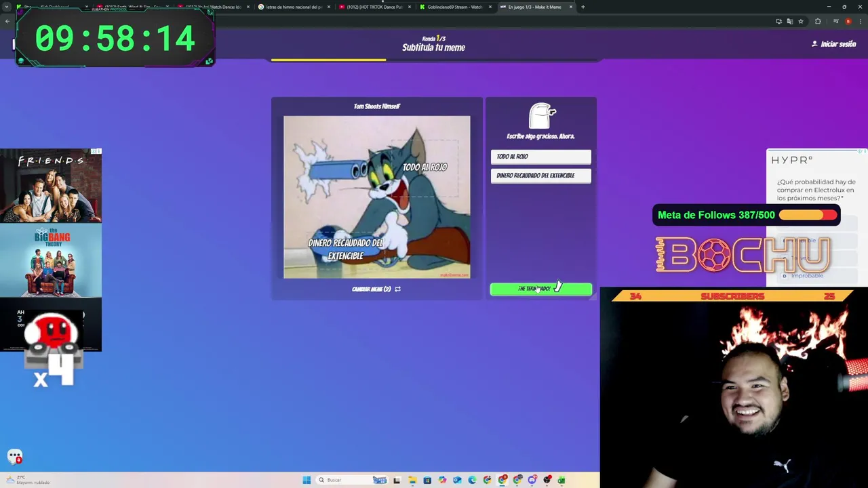This screenshot has height=488, width=868.
Task: Click the red profile avatar in Chrome
Action: 848,21
